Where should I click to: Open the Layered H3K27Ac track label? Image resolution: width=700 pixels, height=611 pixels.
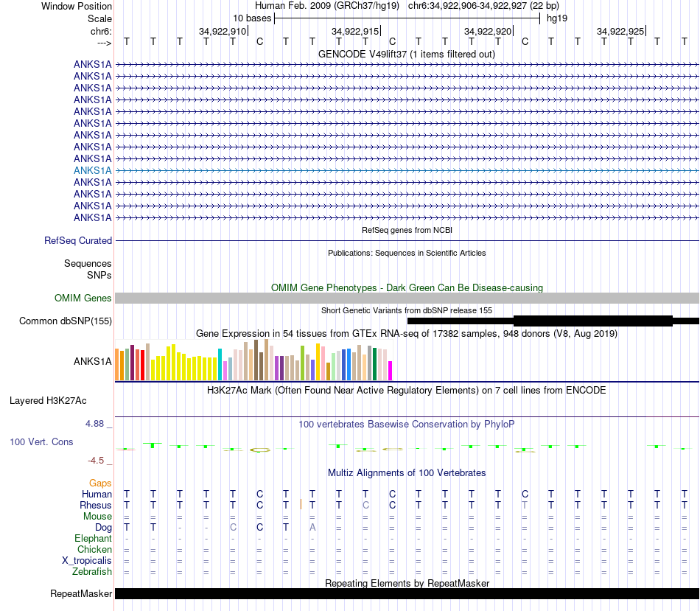click(48, 401)
